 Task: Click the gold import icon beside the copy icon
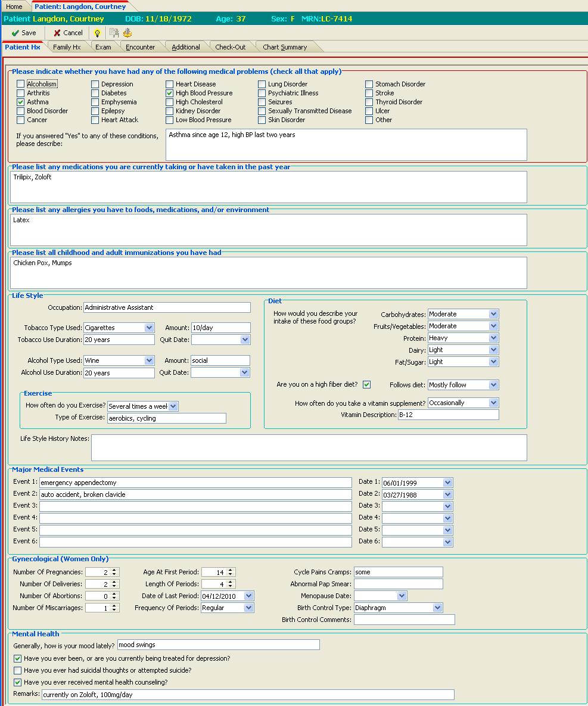(127, 33)
